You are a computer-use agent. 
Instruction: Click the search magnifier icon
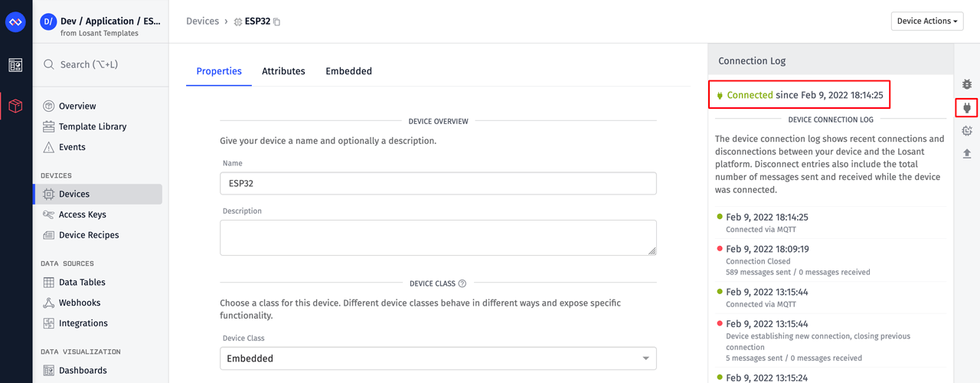[49, 64]
